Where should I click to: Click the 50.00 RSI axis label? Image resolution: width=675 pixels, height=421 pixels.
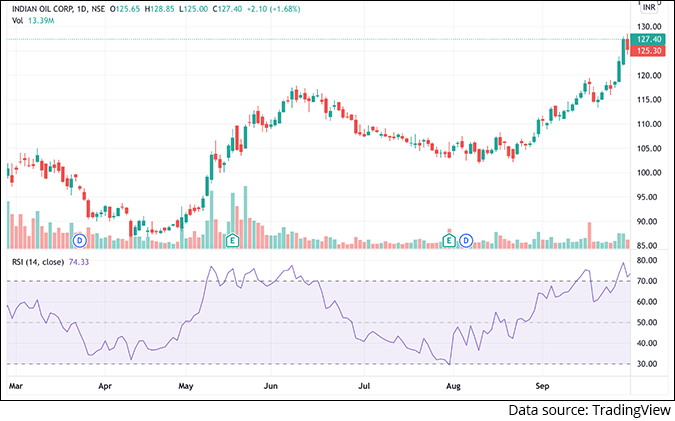(x=647, y=322)
